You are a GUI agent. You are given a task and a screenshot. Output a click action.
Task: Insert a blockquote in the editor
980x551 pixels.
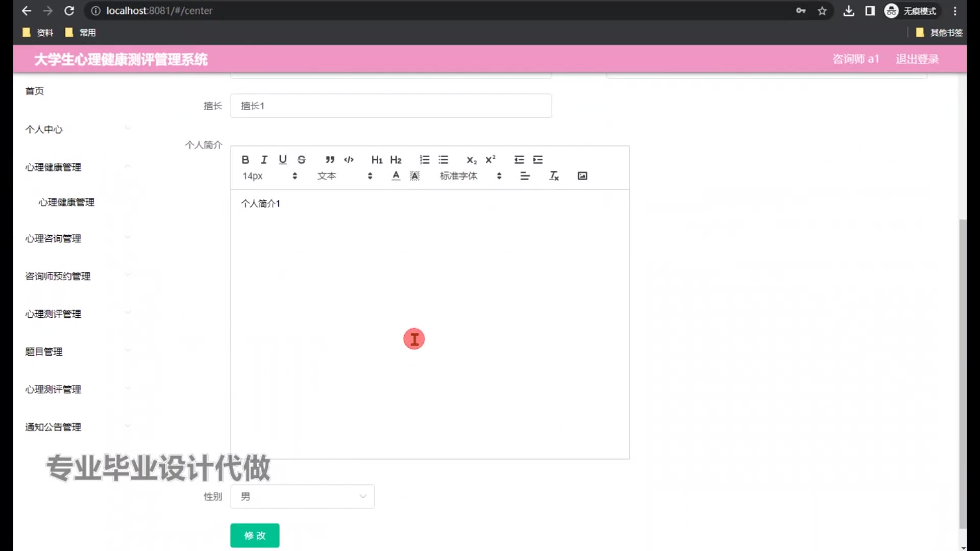(330, 160)
